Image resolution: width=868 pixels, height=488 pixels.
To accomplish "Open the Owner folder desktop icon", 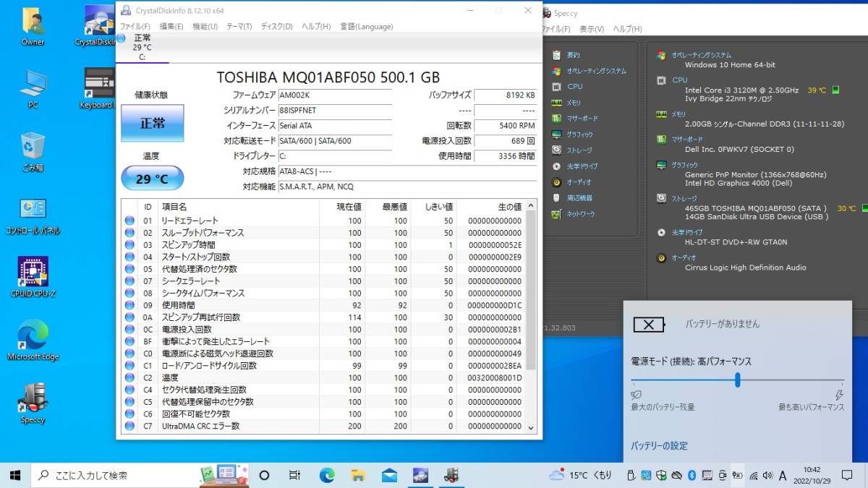I will [33, 27].
